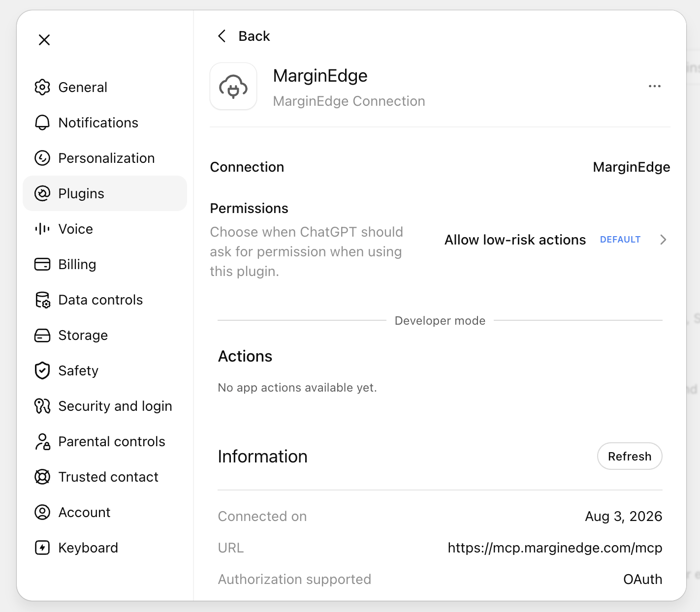The width and height of the screenshot is (700, 612).
Task: Click the https://mcp.marginedge.com/mcp URL value
Action: 555,548
